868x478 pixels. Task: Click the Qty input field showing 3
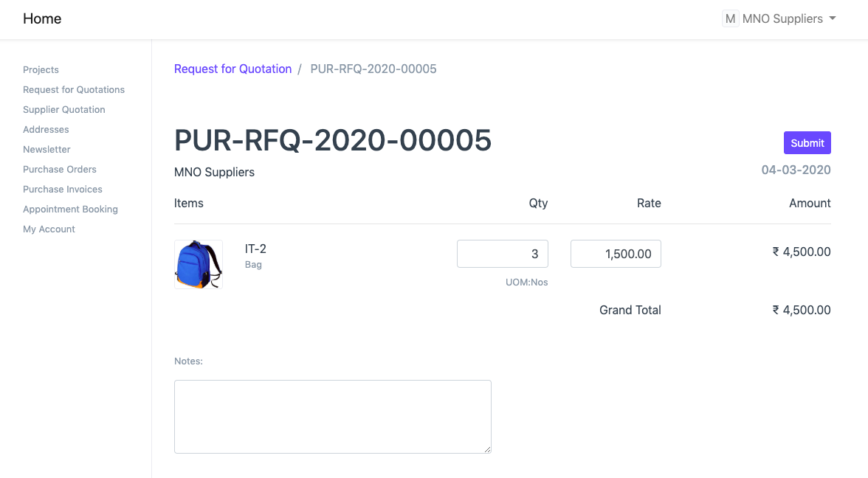502,254
